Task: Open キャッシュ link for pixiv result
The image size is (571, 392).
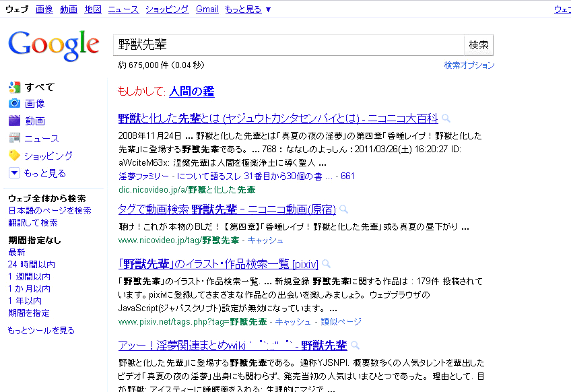Action: click(293, 322)
